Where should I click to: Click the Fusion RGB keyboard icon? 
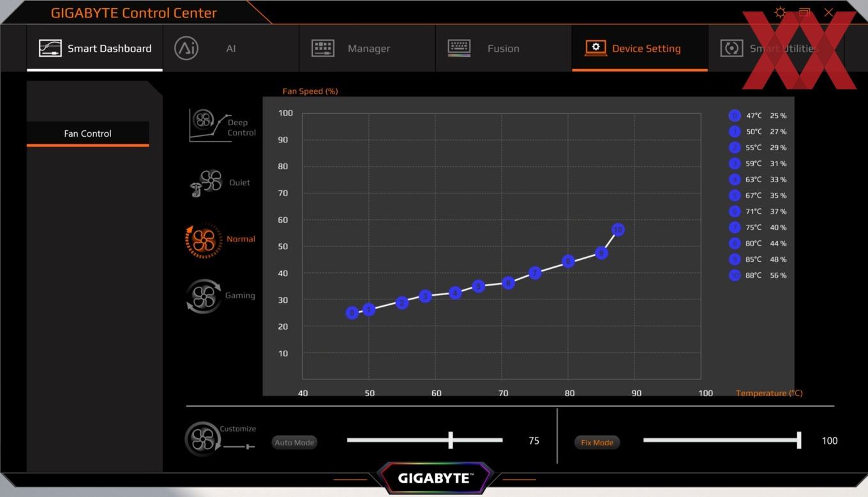pyautogui.click(x=459, y=49)
